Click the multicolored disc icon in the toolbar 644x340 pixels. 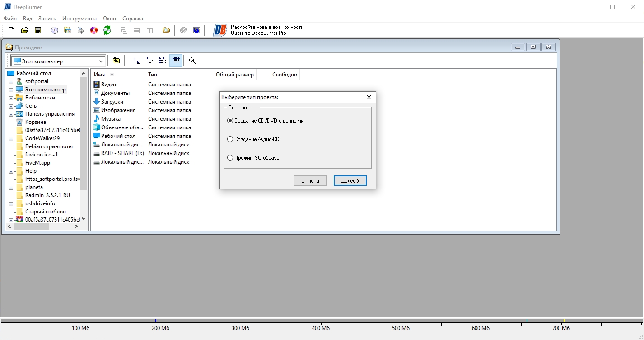click(94, 30)
